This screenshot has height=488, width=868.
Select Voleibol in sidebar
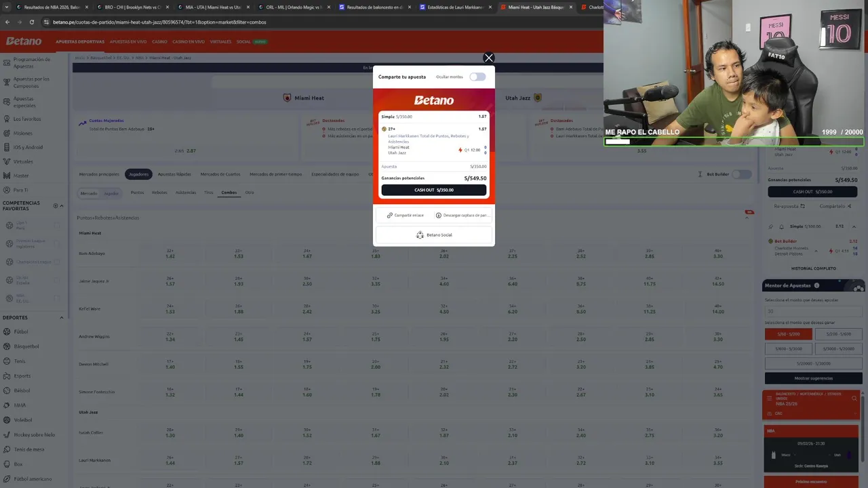point(22,420)
